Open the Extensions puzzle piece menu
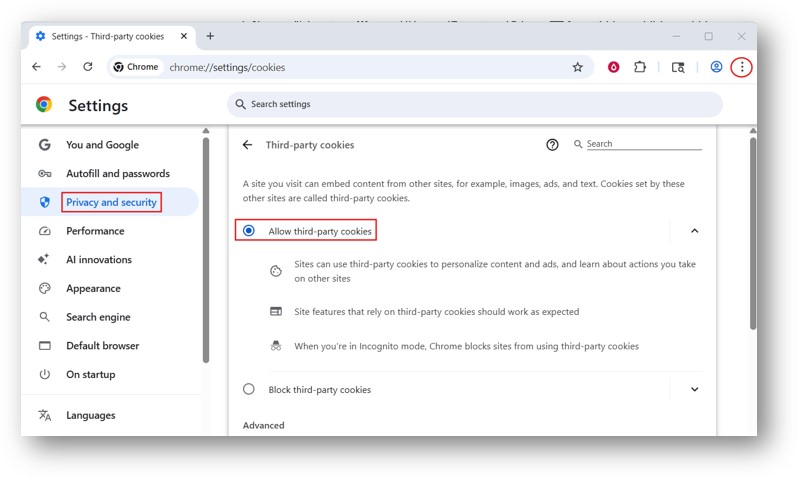The image size is (799, 478). click(x=640, y=67)
